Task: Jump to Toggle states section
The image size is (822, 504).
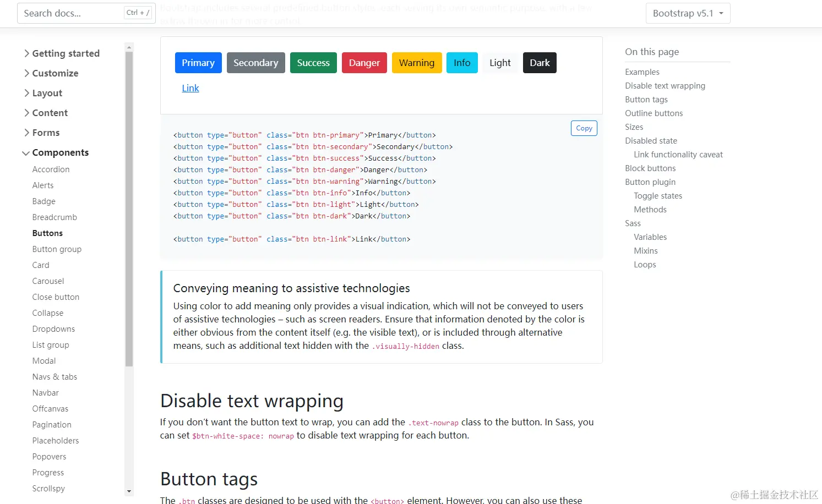Action: point(658,196)
